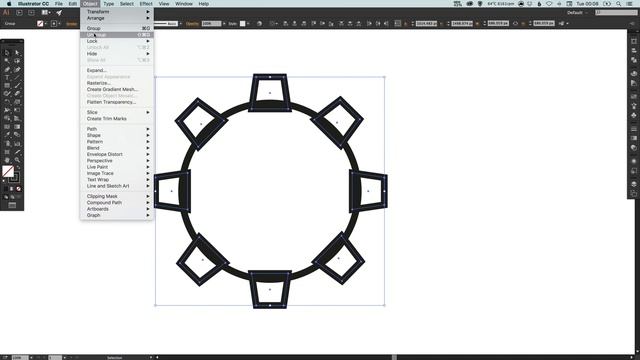Open the control bar fill swatch
Image resolution: width=640 pixels, height=360 pixels.
(x=40, y=24)
